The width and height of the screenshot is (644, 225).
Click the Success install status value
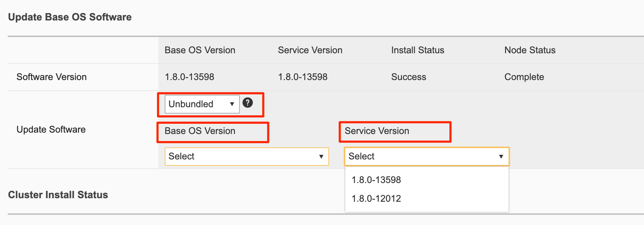[408, 77]
